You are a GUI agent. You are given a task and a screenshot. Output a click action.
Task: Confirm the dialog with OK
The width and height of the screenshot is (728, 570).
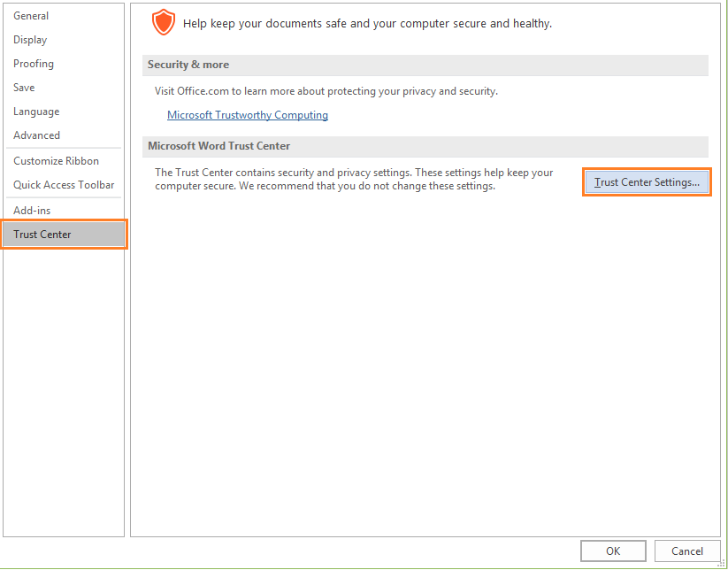[613, 551]
